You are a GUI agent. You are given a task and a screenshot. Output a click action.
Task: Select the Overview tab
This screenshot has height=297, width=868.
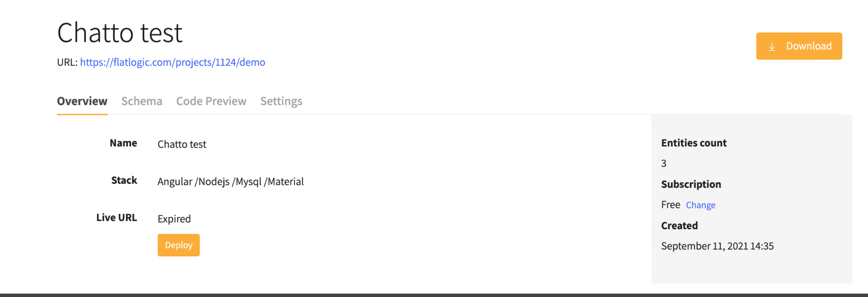click(x=82, y=101)
